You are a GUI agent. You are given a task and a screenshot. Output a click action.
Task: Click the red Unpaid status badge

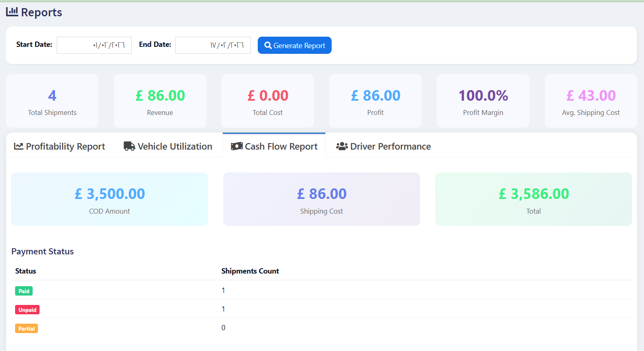point(27,310)
